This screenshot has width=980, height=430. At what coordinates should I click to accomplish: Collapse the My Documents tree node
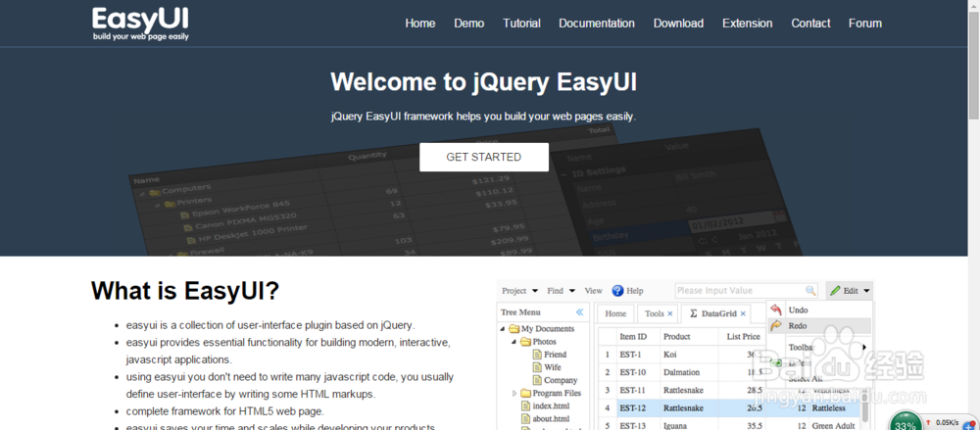tap(503, 329)
